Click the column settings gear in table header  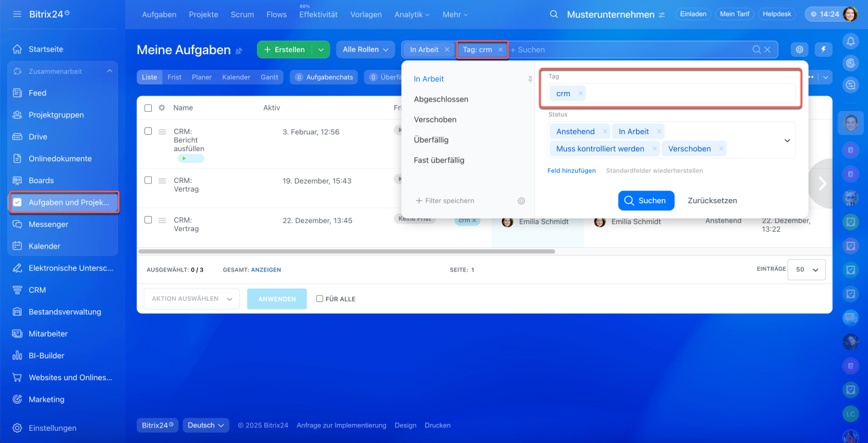(162, 108)
